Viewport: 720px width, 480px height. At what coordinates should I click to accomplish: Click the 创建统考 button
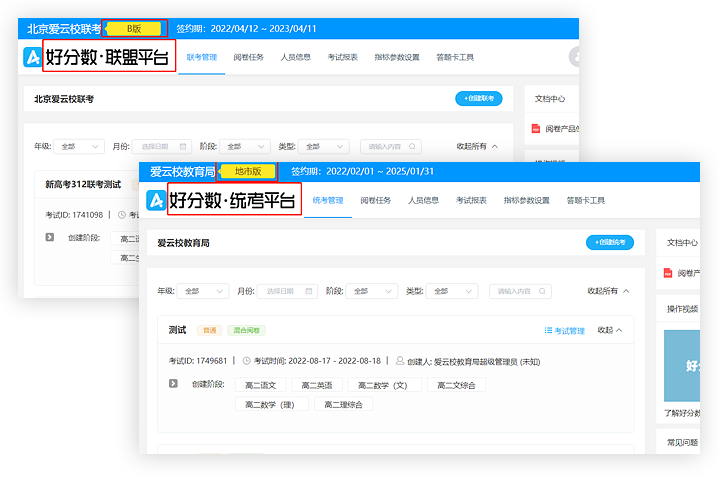pyautogui.click(x=609, y=242)
